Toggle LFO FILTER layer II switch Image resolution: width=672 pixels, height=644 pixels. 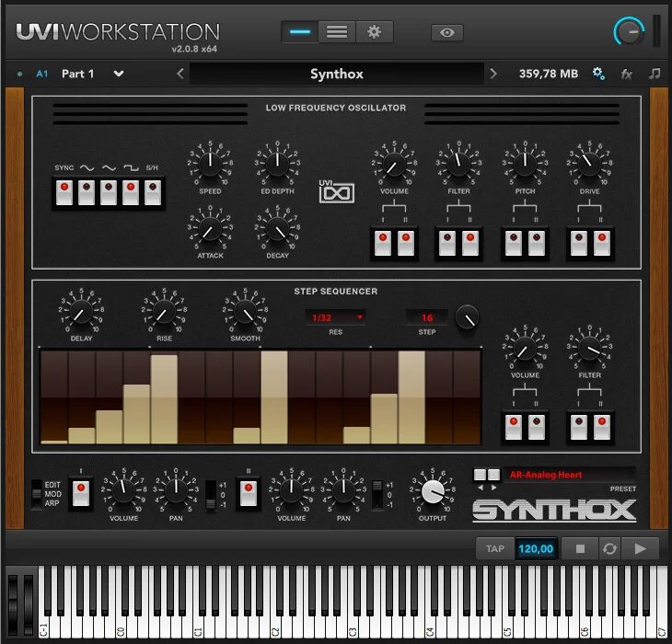[x=470, y=244]
